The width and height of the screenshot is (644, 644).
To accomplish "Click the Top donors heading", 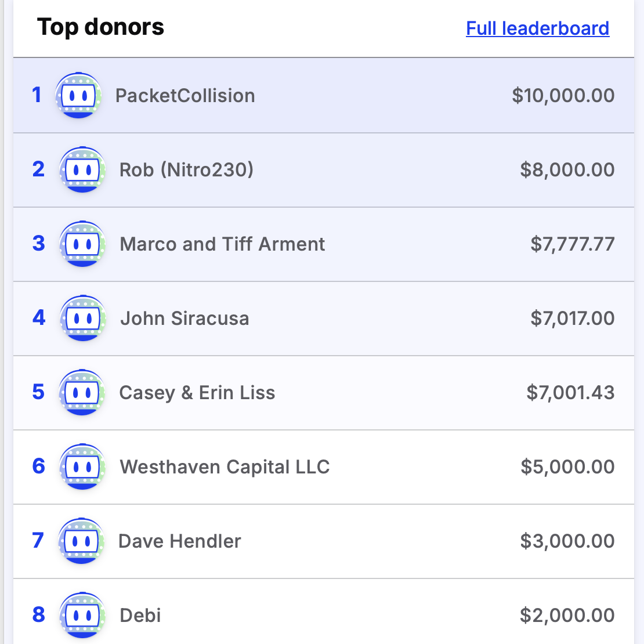I will click(100, 27).
